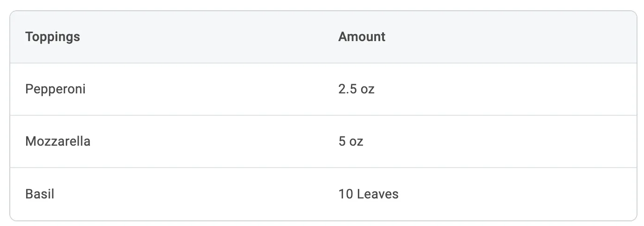This screenshot has width=644, height=226.
Task: Click the number "5" in Mozzarella row
Action: (x=342, y=141)
